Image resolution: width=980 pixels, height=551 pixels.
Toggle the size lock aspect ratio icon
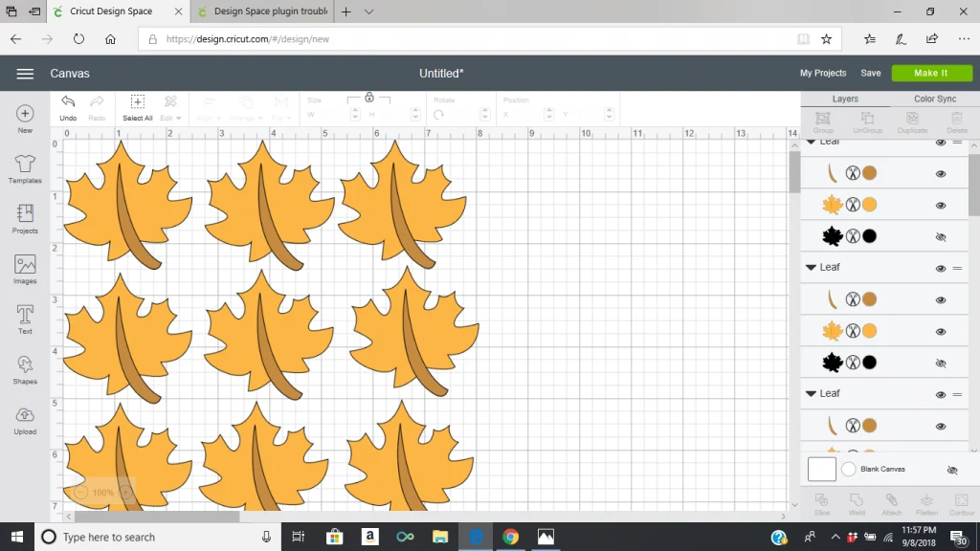pyautogui.click(x=369, y=98)
